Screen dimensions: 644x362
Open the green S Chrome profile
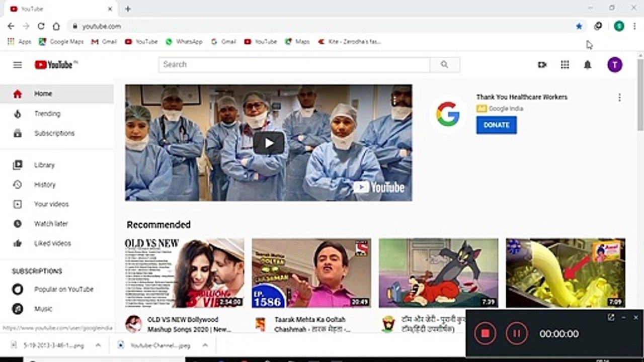(x=619, y=26)
